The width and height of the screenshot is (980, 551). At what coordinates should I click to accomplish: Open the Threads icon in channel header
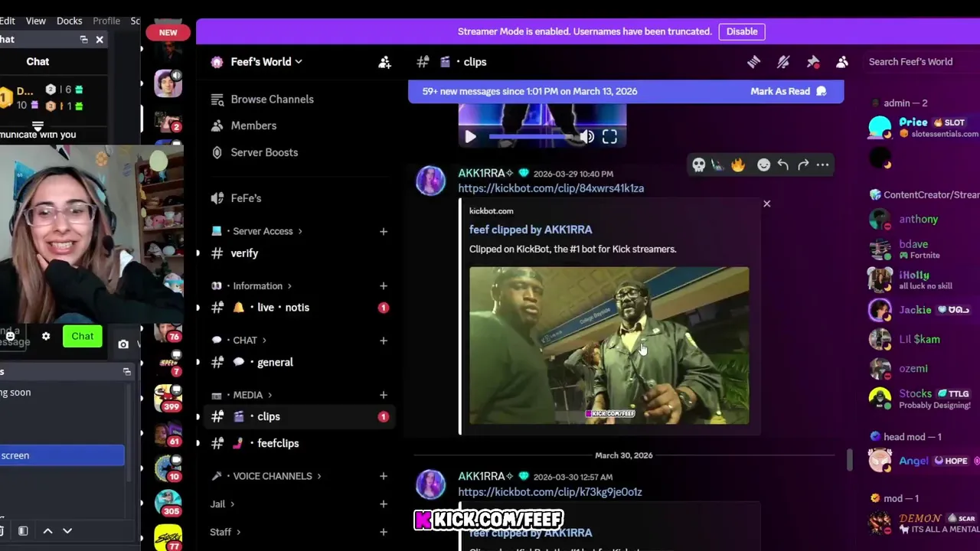coord(753,62)
